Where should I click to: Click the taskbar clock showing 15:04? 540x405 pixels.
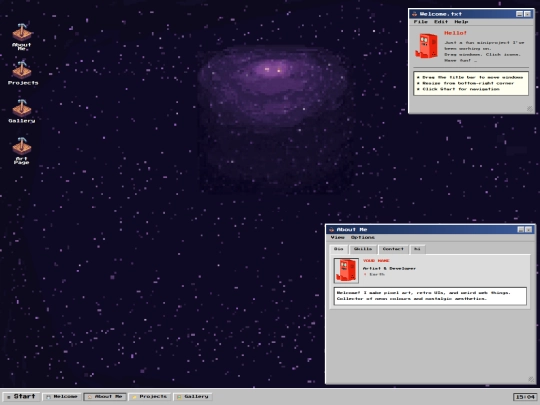[x=525, y=397]
